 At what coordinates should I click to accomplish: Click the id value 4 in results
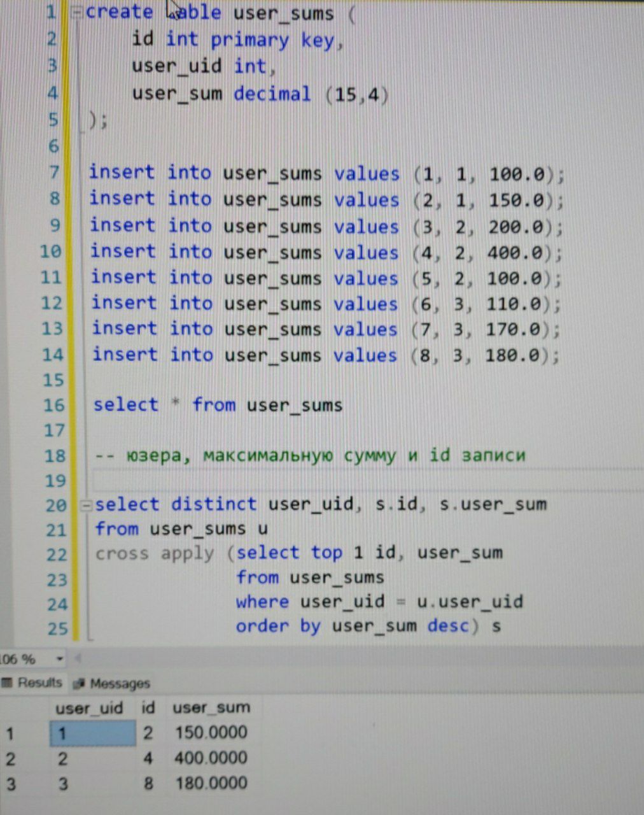click(148, 758)
